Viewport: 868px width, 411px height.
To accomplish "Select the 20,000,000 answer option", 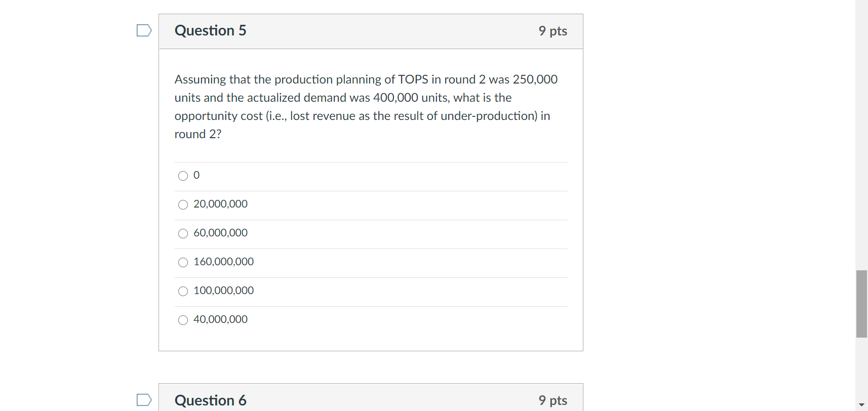I will [x=183, y=204].
